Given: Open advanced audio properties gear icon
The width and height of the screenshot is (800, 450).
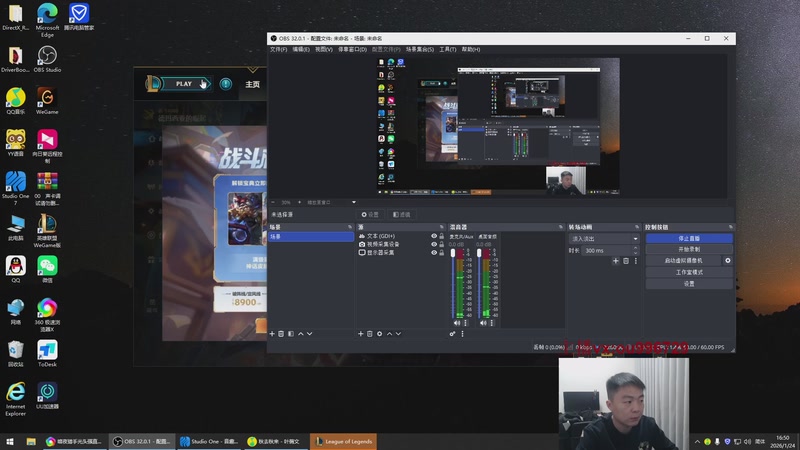Looking at the screenshot, I should 453,334.
